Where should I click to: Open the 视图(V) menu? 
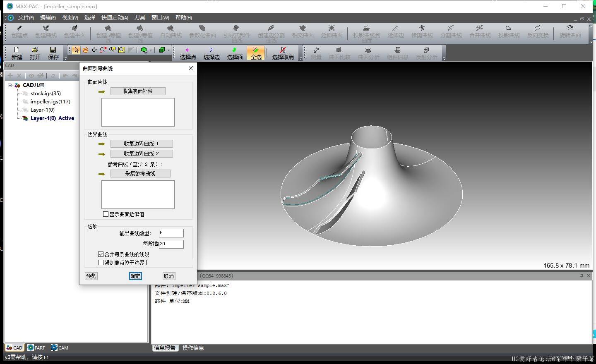coord(70,17)
